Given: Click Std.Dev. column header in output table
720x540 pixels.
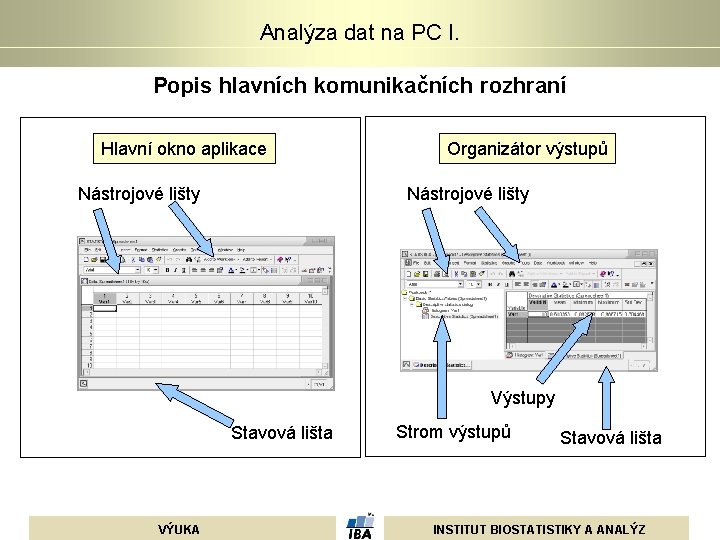Looking at the screenshot, I should click(634, 303).
